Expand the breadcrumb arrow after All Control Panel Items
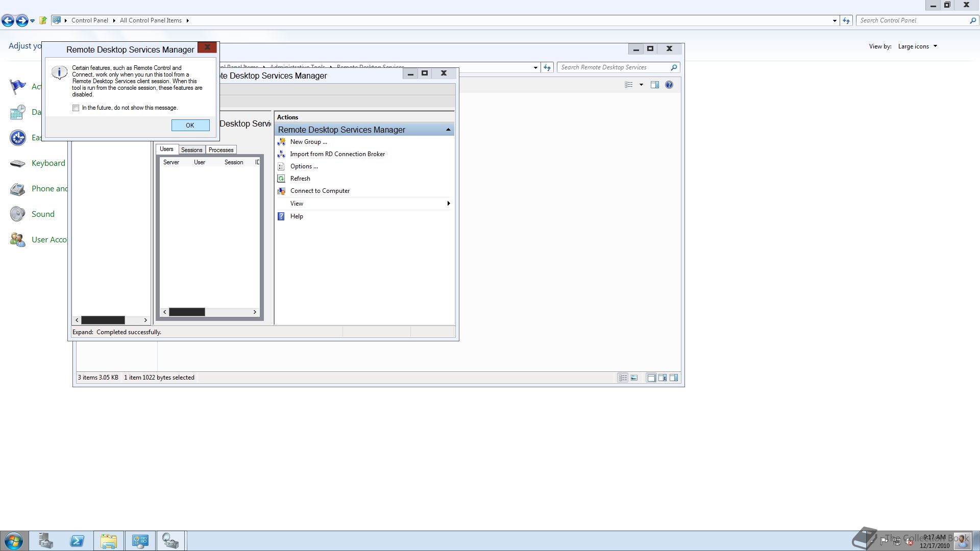980x551 pixels. click(x=188, y=21)
